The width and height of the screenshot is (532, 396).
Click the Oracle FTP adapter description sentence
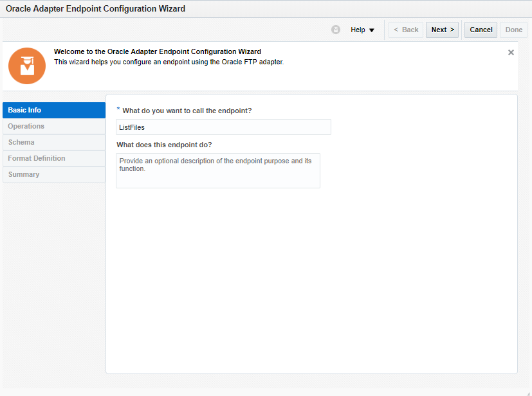pos(169,62)
